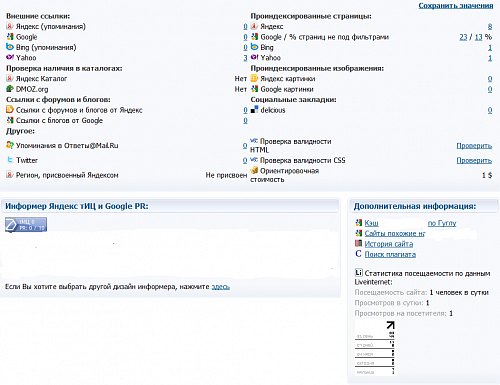Image resolution: width=500 pixels, height=385 pixels.
Task: Click the Ответы@Mail.Ru mentions icon
Action: point(10,145)
